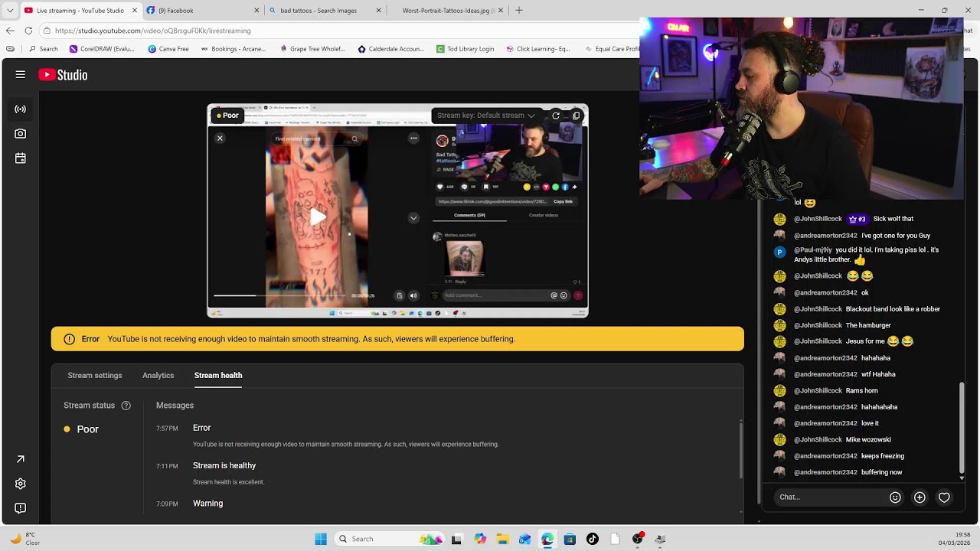Open the Tod Library Login bookmark
980x551 pixels.
point(465,49)
